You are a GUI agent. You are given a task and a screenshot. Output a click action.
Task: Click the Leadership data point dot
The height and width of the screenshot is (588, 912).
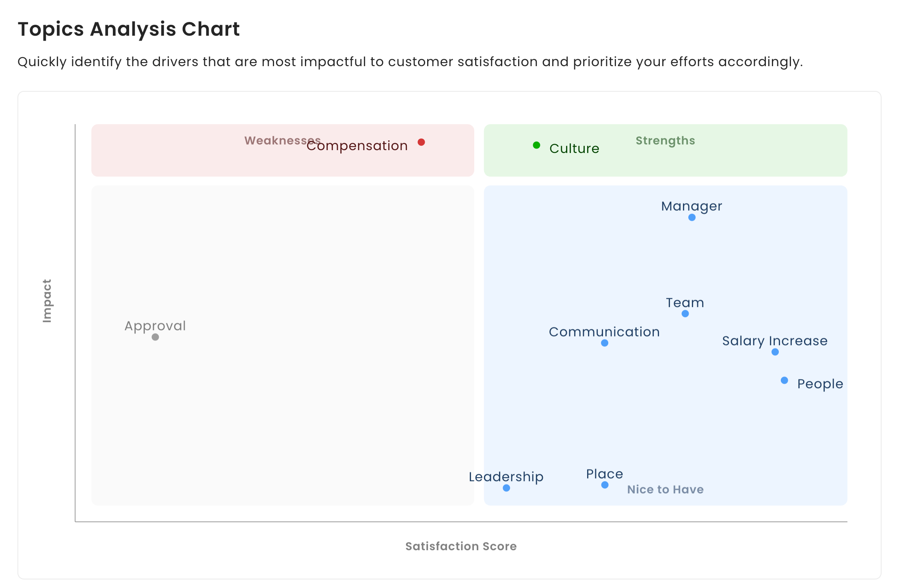[506, 488]
